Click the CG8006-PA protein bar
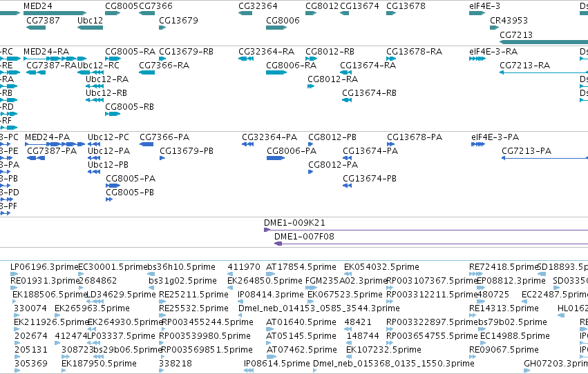The height and width of the screenshot is (374, 588). (276, 158)
